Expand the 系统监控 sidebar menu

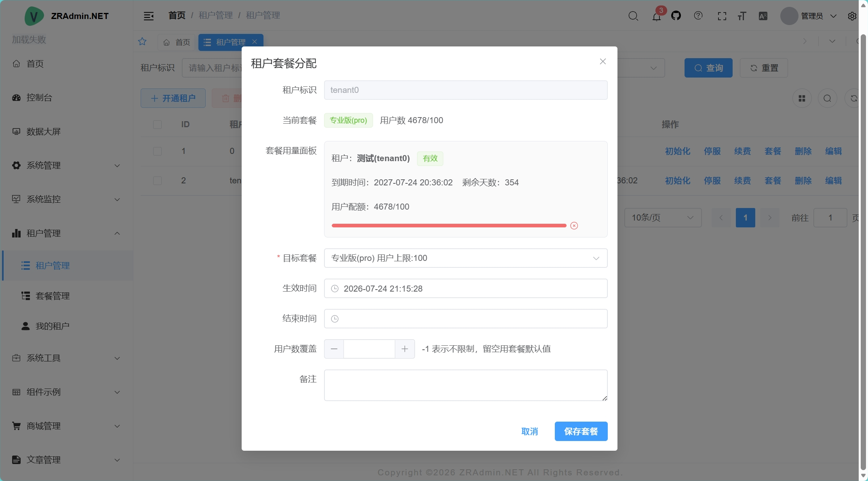pyautogui.click(x=67, y=200)
